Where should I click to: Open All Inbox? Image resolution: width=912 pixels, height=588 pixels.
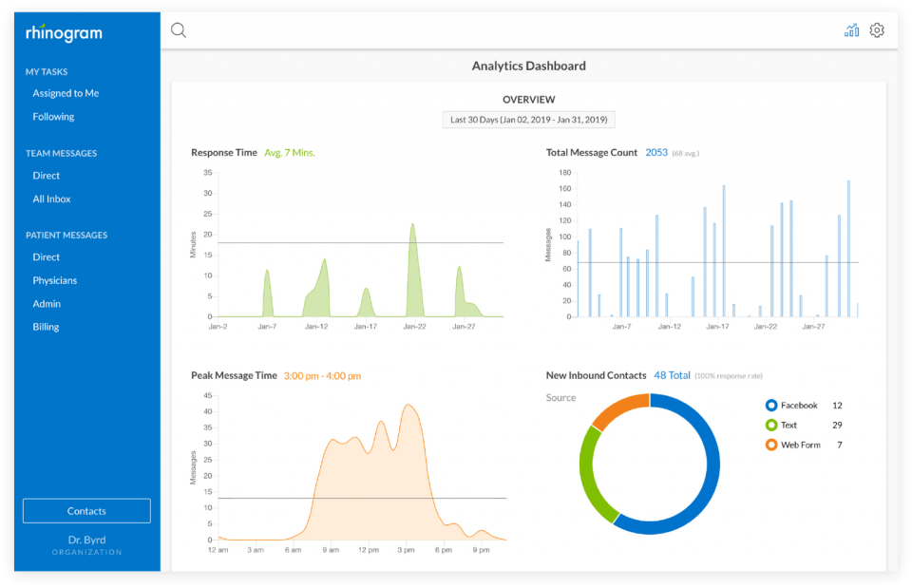click(51, 199)
